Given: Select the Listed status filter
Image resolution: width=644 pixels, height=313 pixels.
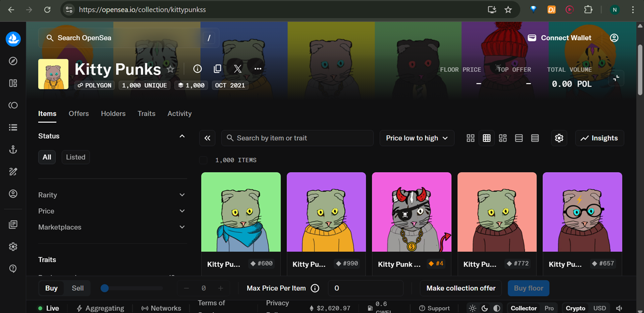Looking at the screenshot, I should tap(75, 157).
